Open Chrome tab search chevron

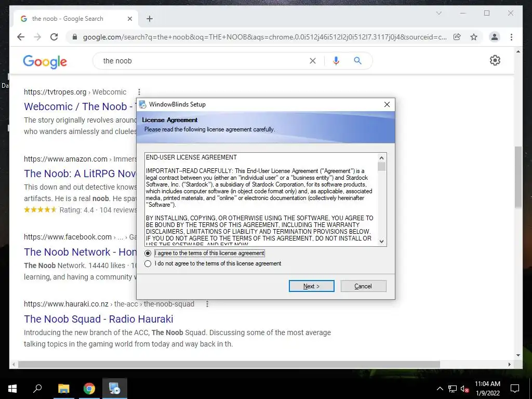coord(438,13)
